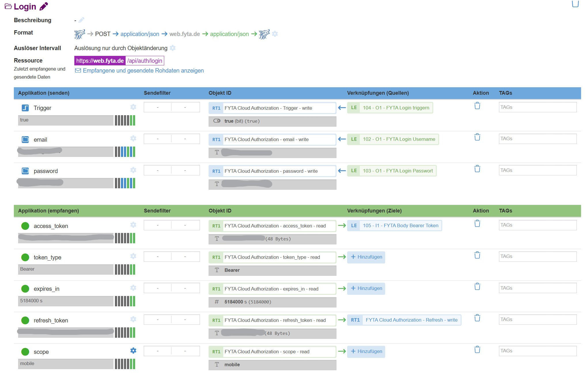Click the pencil icon next to Login title
This screenshot has width=588, height=374.
44,6
